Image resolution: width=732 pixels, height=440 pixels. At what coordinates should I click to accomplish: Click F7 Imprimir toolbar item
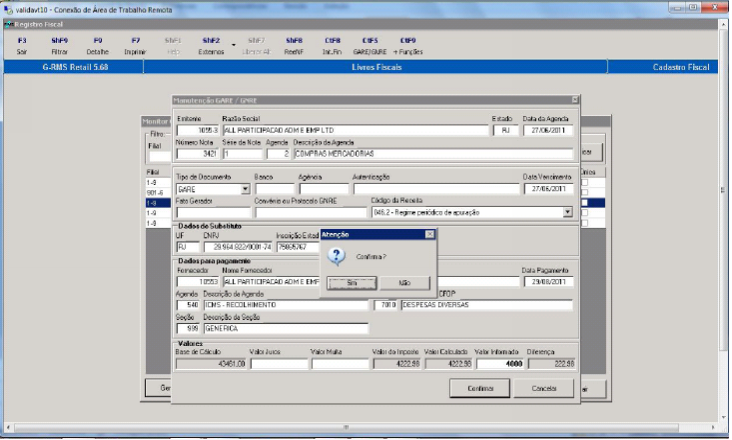(x=135, y=46)
